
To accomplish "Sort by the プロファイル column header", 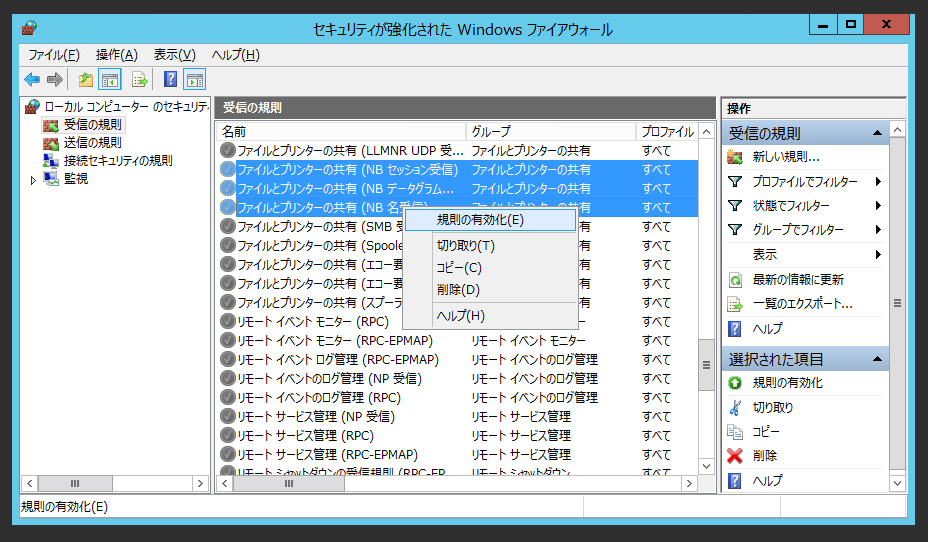I will click(667, 131).
